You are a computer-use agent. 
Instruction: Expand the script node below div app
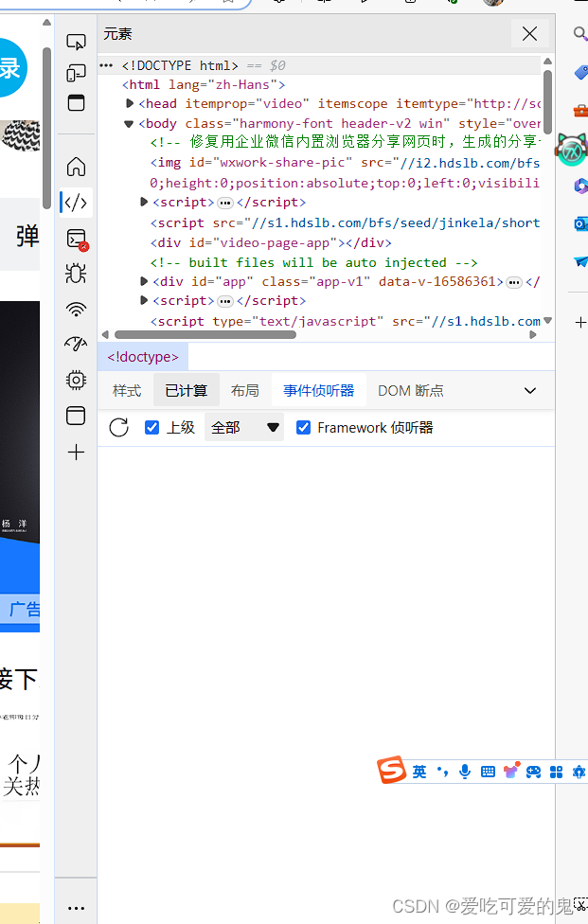144,300
